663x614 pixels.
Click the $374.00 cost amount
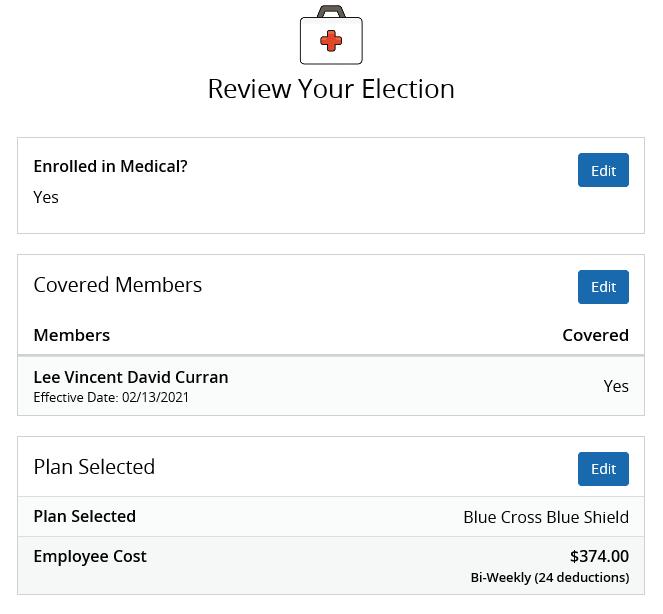[x=599, y=556]
